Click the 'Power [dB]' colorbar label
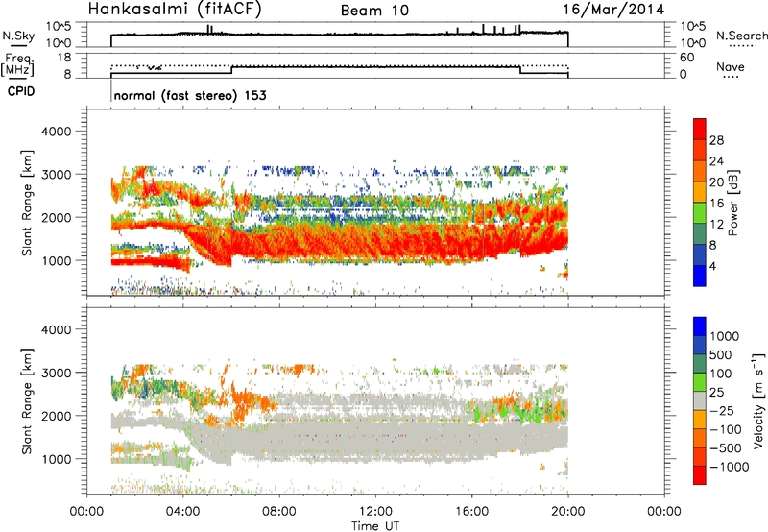Viewport: 768px width, 532px height. tap(732, 203)
